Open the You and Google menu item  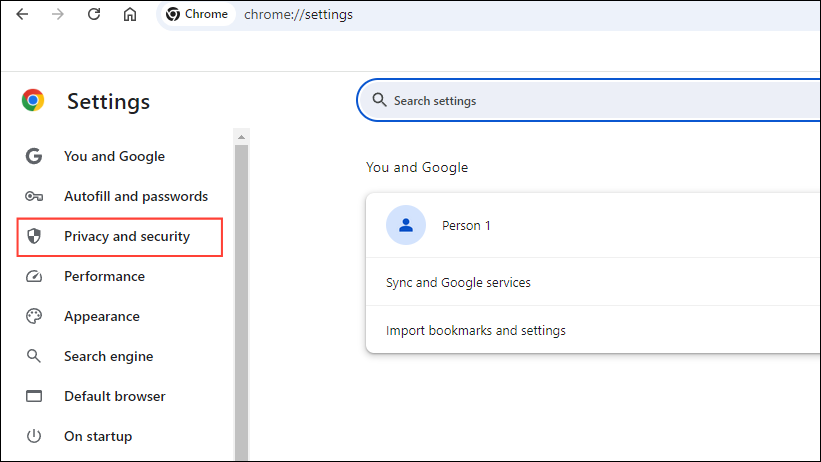[x=114, y=156]
